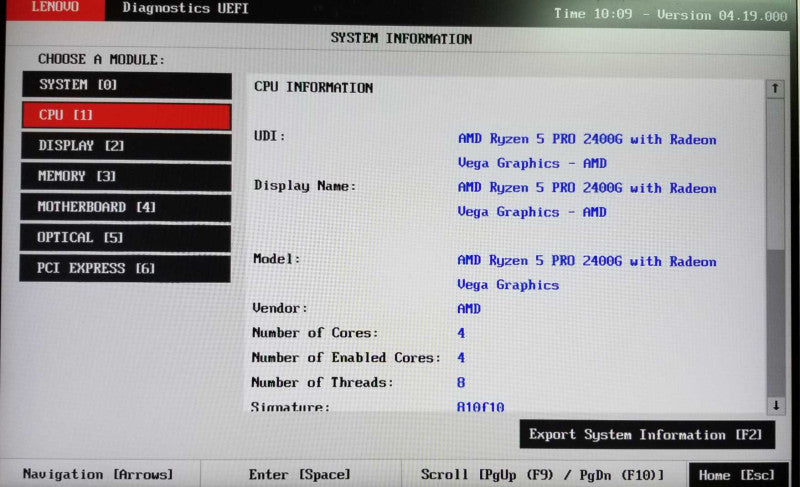Click the Navigation [Arrows] hint
Screen dimensions: 800x487
click(98, 474)
